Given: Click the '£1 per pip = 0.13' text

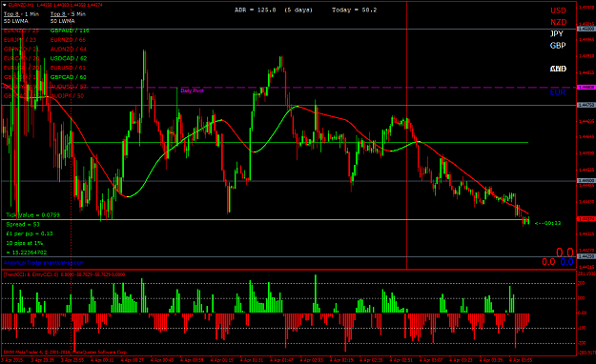Looking at the screenshot, I should point(30,233).
